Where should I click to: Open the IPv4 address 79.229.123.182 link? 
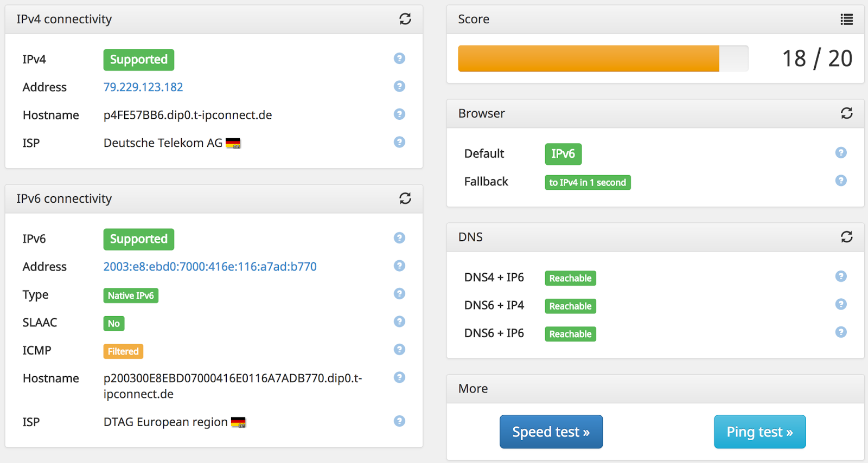143,87
